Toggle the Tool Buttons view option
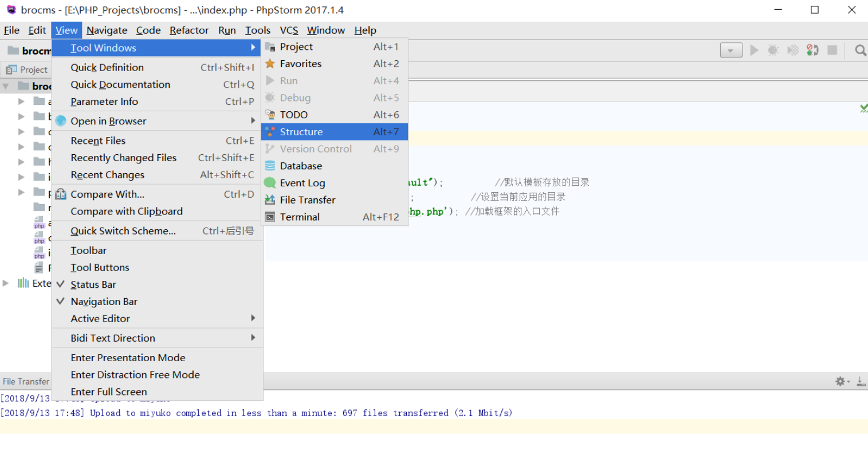 pyautogui.click(x=158, y=268)
